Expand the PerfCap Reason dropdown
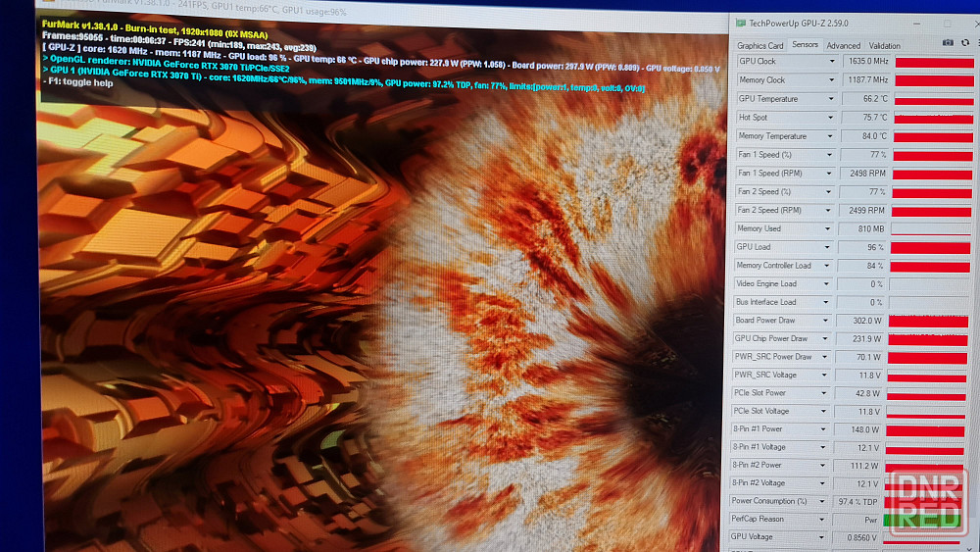This screenshot has height=552, width=980. point(821,519)
